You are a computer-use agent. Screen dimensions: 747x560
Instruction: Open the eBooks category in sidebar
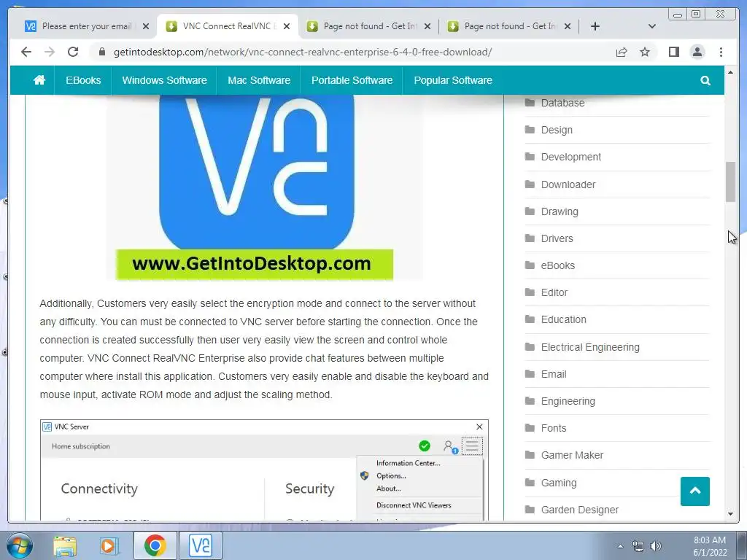pos(557,265)
